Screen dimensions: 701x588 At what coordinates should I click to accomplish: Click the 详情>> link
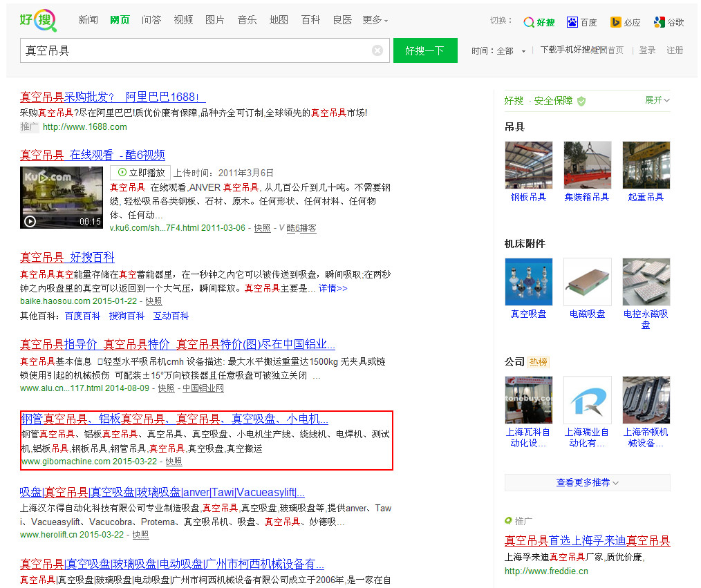coord(333,289)
